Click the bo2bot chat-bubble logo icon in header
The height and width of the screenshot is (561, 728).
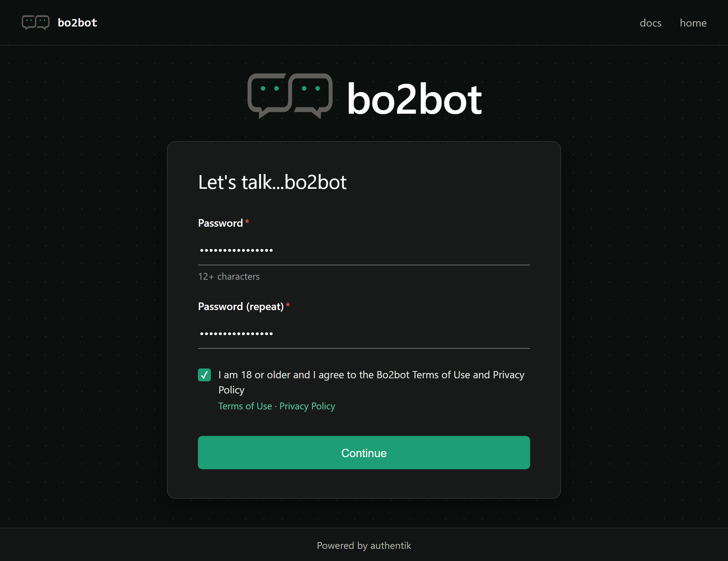(36, 23)
